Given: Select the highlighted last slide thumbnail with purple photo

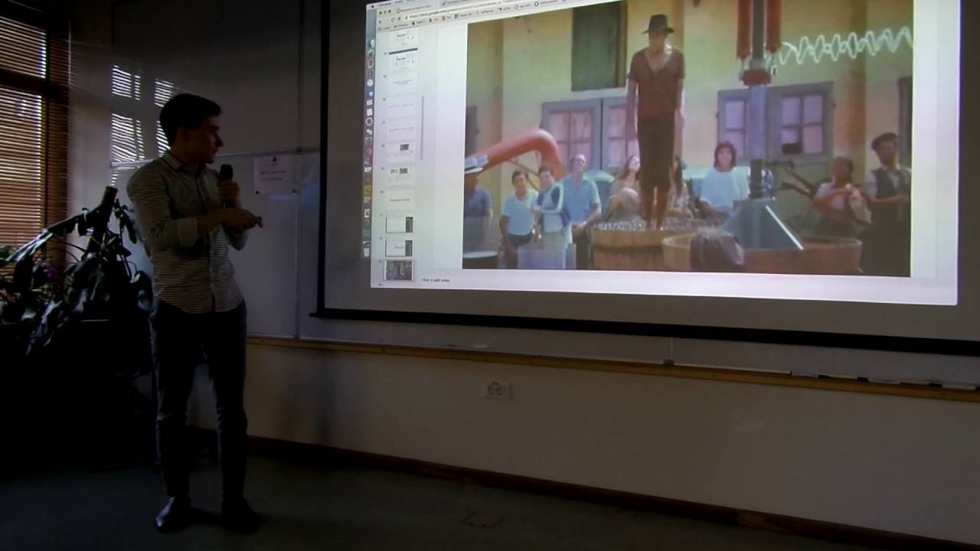Looking at the screenshot, I should 399,270.
